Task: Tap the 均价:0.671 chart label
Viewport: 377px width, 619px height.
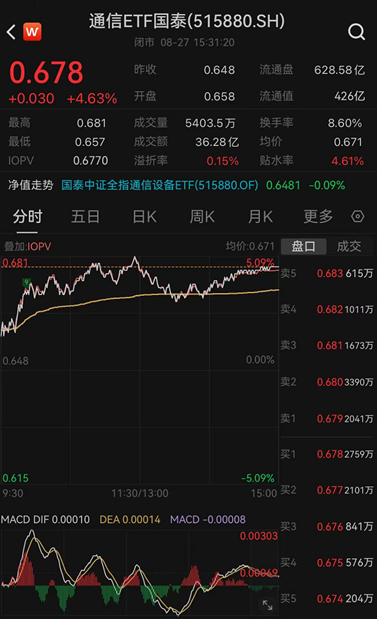Action: (250, 247)
